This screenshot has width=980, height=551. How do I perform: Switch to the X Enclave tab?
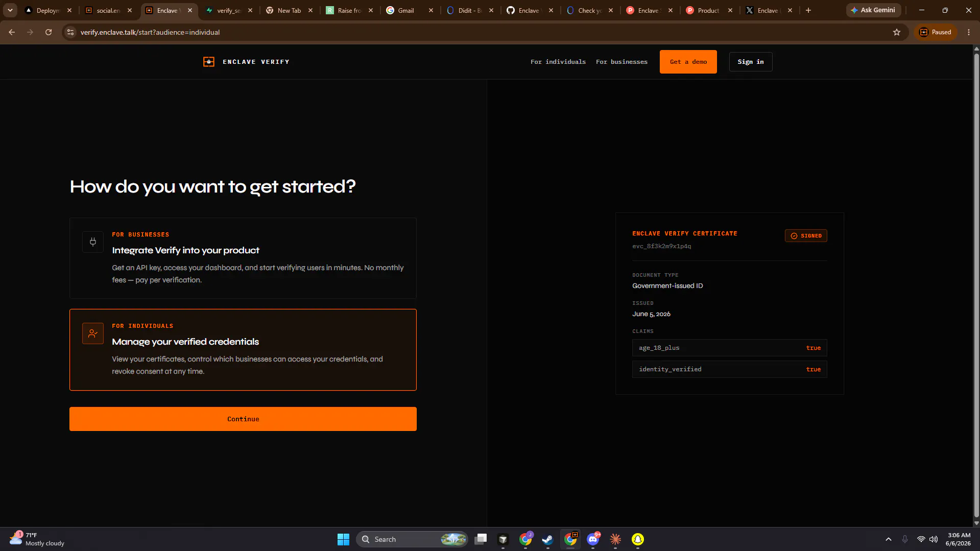click(x=768, y=10)
